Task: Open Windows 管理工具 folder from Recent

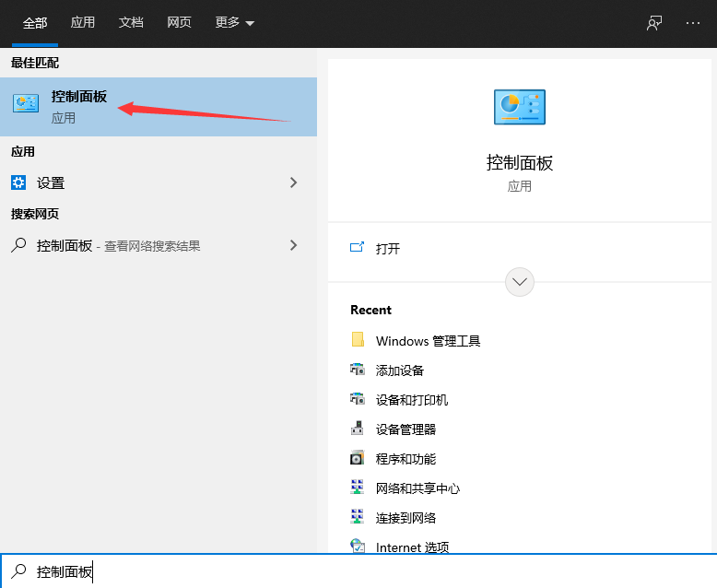Action: click(x=428, y=341)
